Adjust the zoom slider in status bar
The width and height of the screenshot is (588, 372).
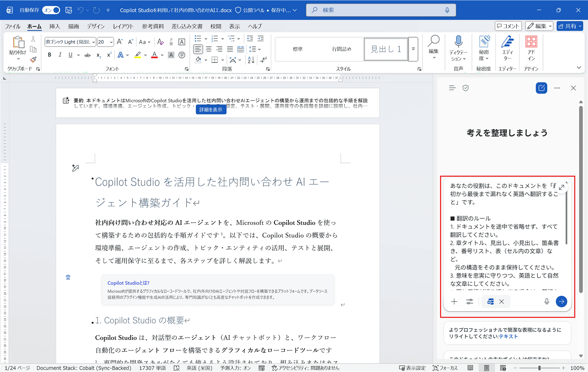[x=539, y=368]
